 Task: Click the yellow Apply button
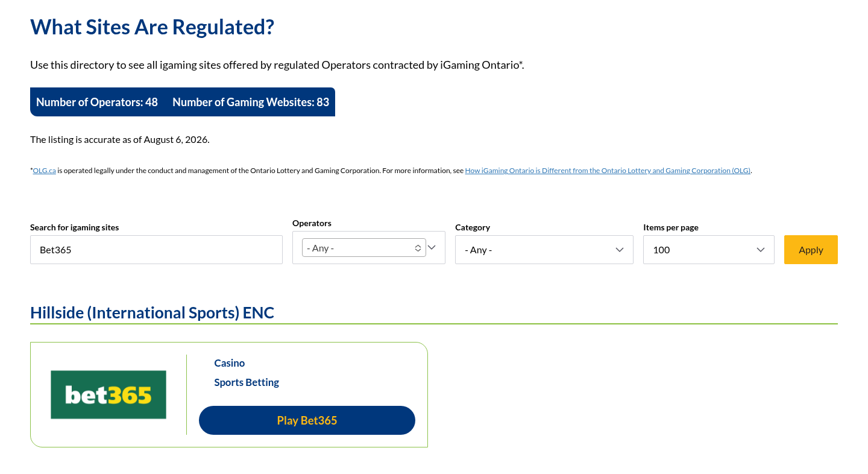tap(811, 250)
